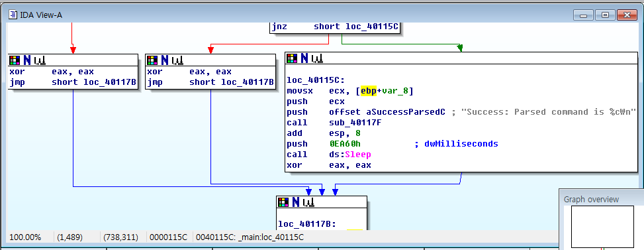This screenshot has height=250, width=644.
Task: Click jmp short loc_40117B in leftmost block
Action: pyautogui.click(x=72, y=83)
